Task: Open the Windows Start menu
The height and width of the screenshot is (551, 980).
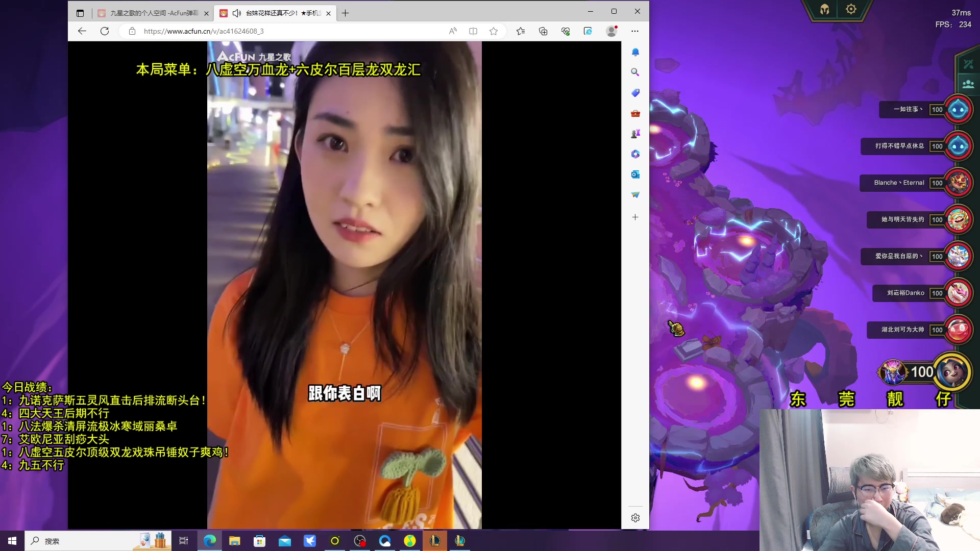Action: pyautogui.click(x=12, y=541)
